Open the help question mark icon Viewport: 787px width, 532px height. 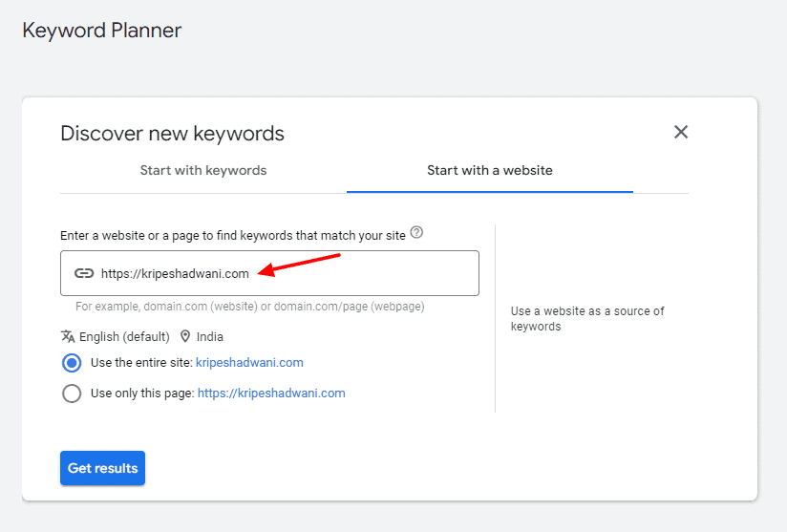click(416, 233)
